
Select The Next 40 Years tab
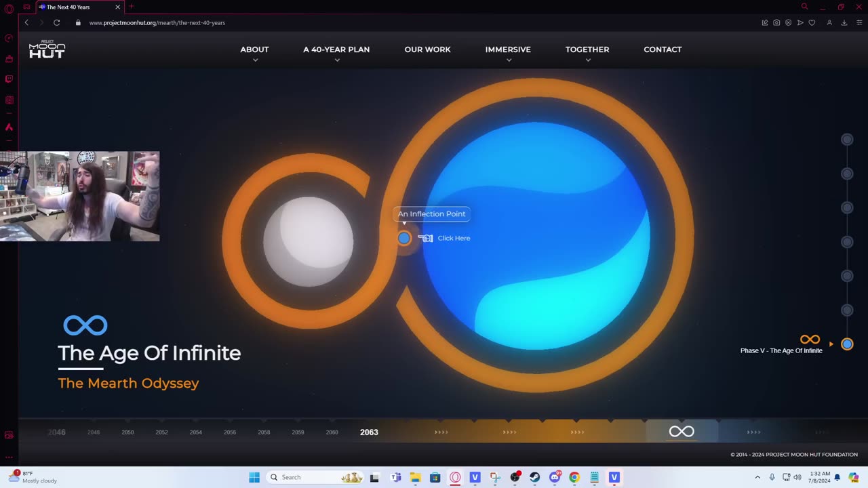click(x=79, y=7)
